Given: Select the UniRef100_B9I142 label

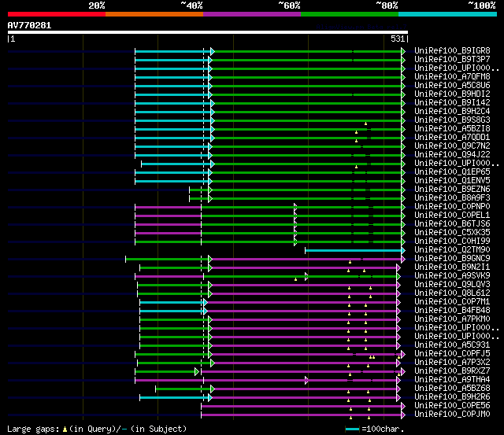Looking at the screenshot, I should point(452,103).
